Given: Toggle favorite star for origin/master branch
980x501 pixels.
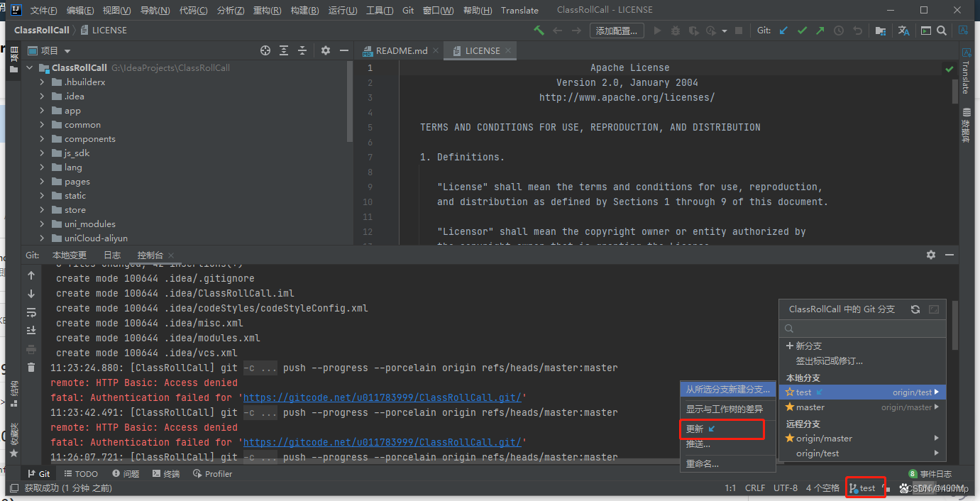Looking at the screenshot, I should click(x=790, y=439).
